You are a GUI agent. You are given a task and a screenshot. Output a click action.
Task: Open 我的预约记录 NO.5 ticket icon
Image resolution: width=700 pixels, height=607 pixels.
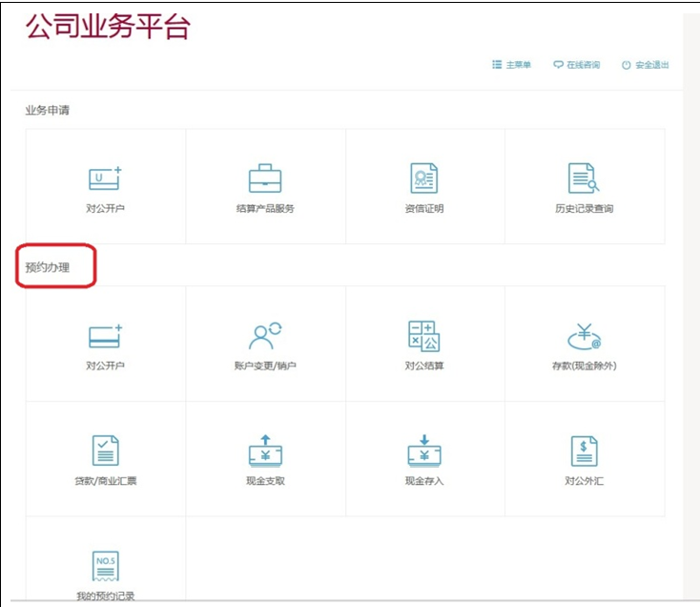105,566
